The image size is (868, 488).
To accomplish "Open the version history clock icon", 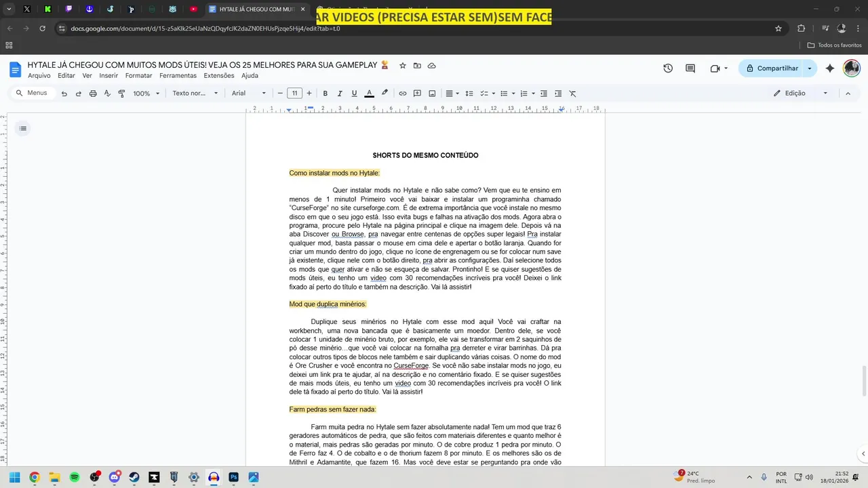I will [x=668, y=68].
